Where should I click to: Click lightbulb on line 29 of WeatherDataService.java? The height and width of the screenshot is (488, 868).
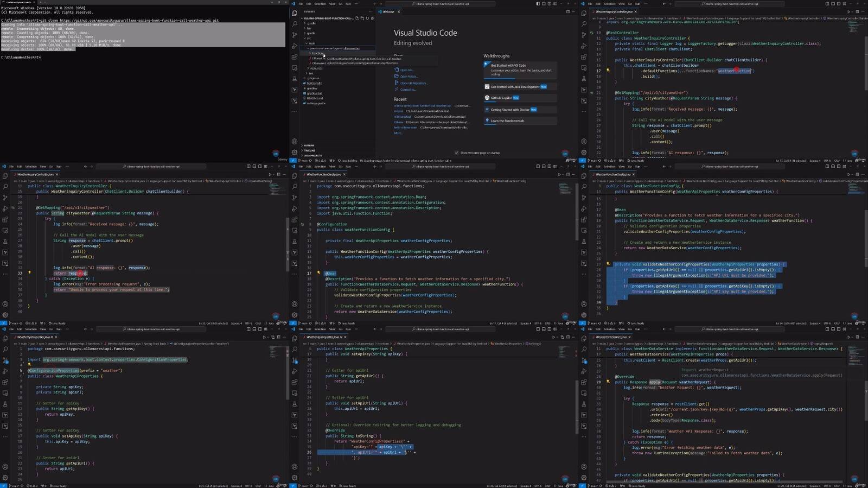[x=608, y=382]
